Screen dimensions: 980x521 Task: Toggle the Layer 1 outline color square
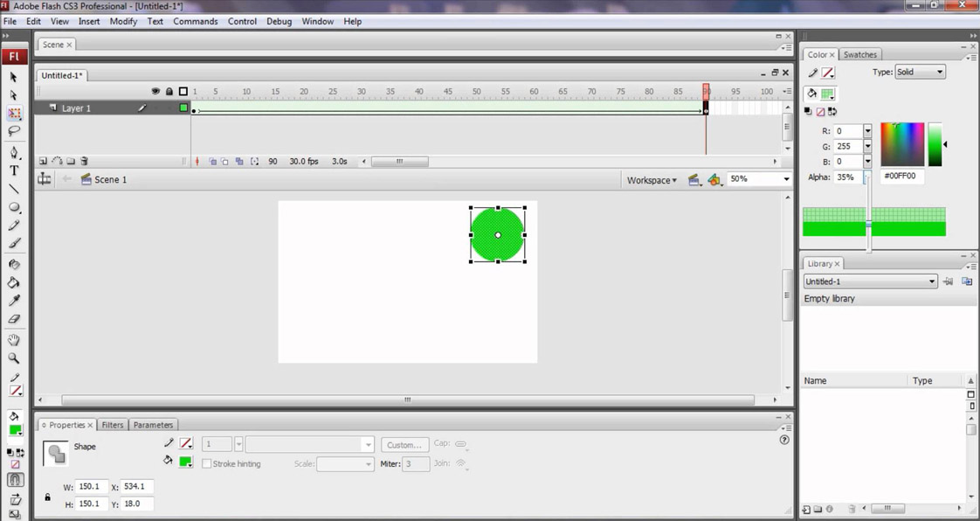(x=183, y=108)
